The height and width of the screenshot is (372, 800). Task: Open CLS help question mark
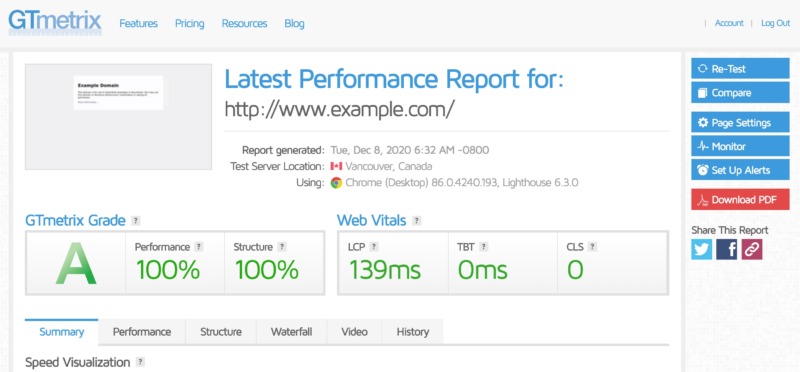(592, 247)
